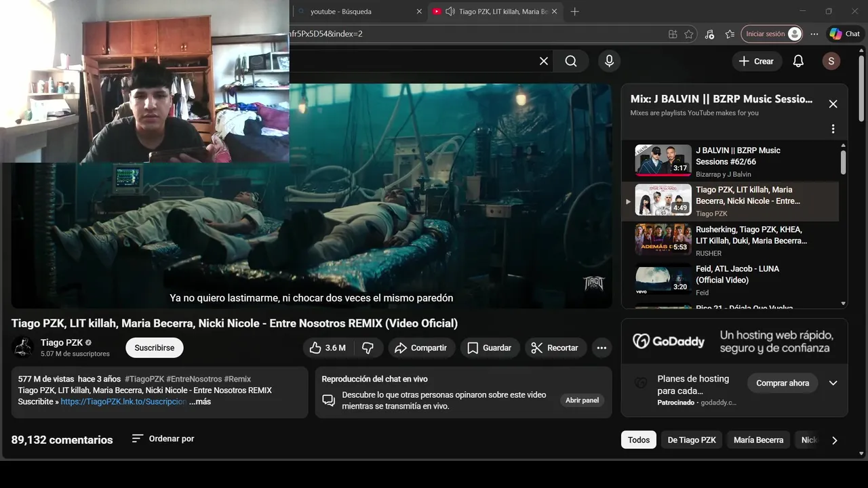Open a new browser tab

(x=575, y=12)
